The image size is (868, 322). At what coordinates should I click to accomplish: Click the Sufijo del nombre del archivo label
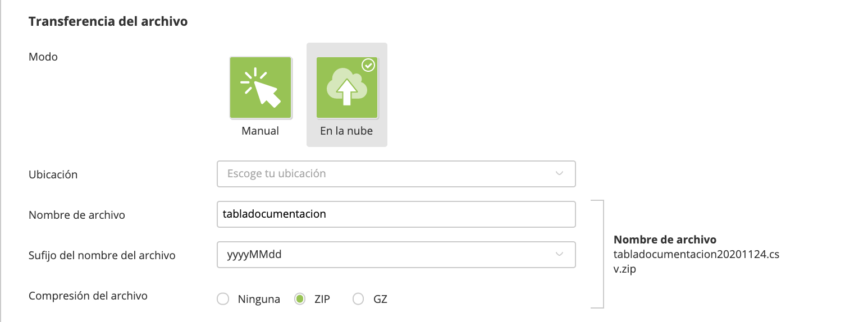[x=102, y=255]
